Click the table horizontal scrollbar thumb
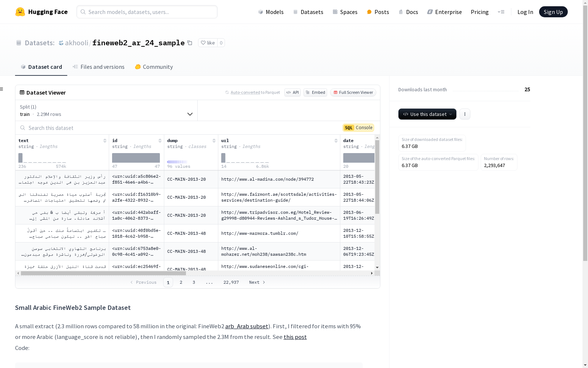The height and width of the screenshot is (368, 588). (103, 273)
